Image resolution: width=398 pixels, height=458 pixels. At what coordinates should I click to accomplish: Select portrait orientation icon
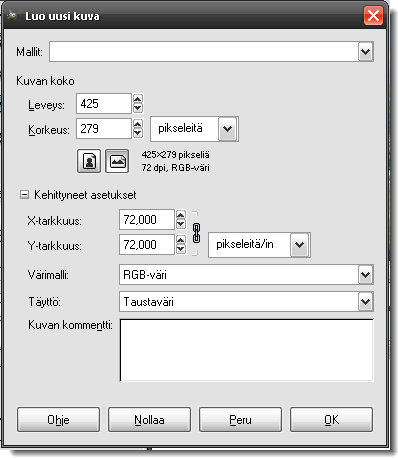click(x=89, y=161)
